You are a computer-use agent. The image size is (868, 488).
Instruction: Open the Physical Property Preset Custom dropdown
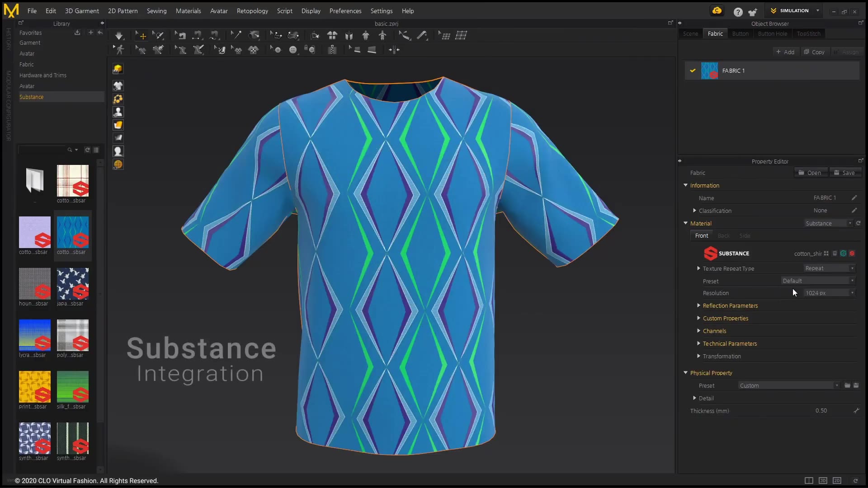tap(789, 385)
